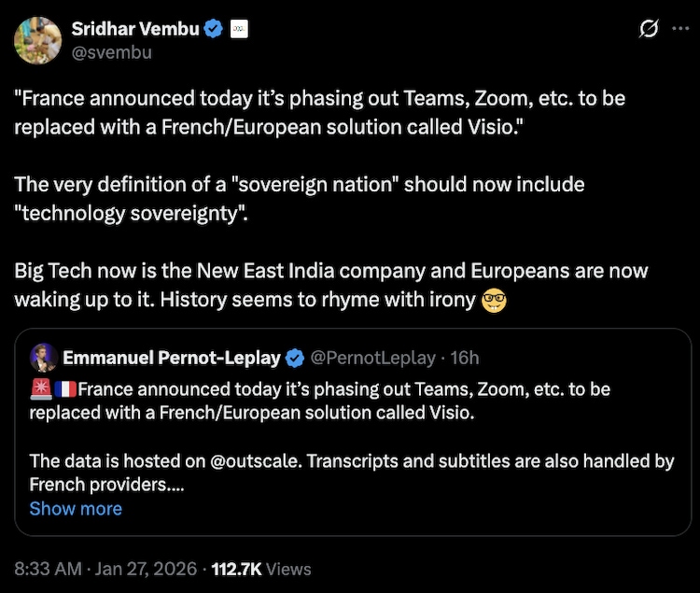Expand the quoted post with Show more

[76, 509]
